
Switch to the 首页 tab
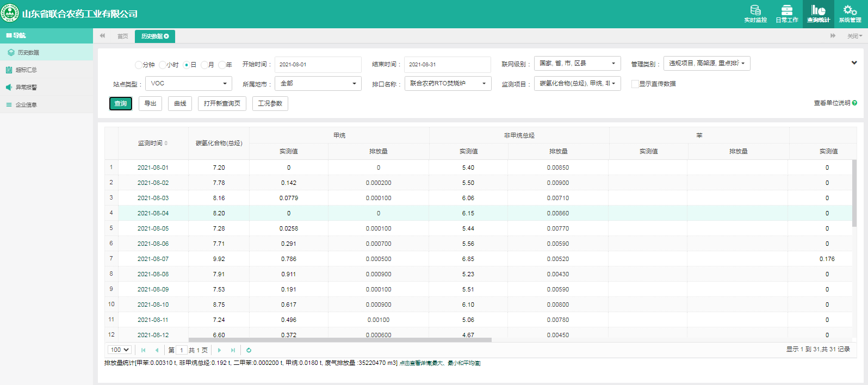[122, 36]
